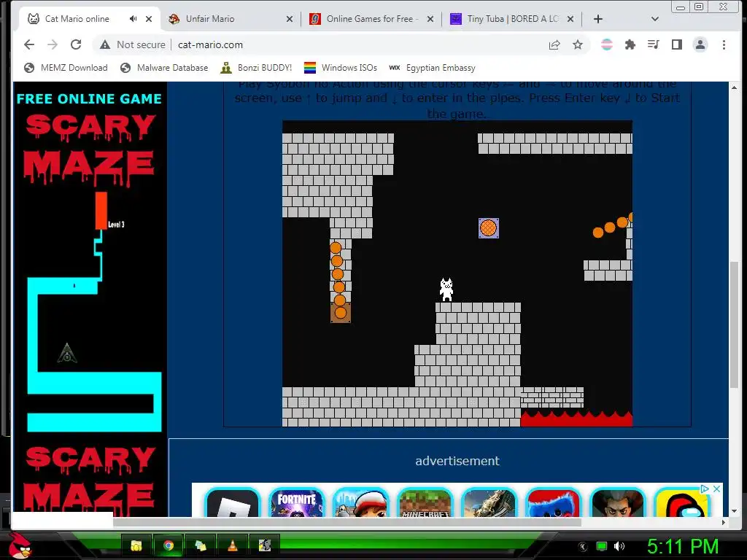Image resolution: width=747 pixels, height=560 pixels.
Task: Click the scrollbar up arrow
Action: 735,88
